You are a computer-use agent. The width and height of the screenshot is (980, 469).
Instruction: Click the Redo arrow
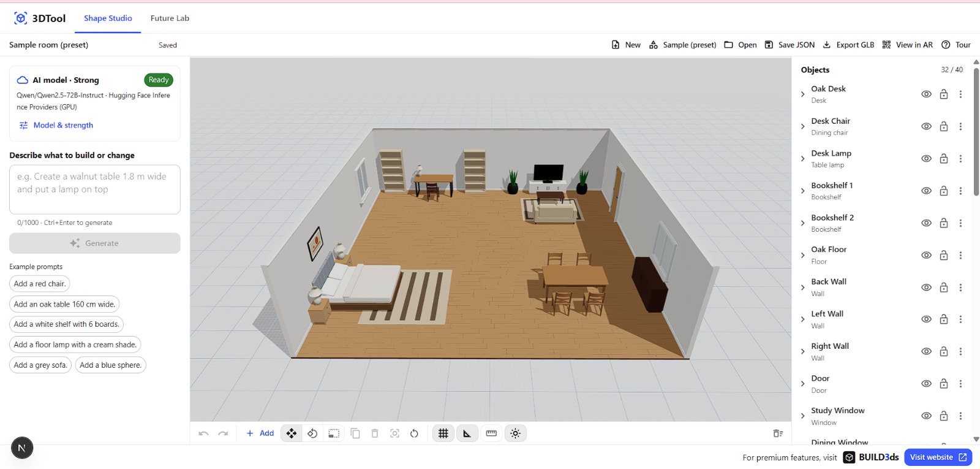click(x=223, y=433)
